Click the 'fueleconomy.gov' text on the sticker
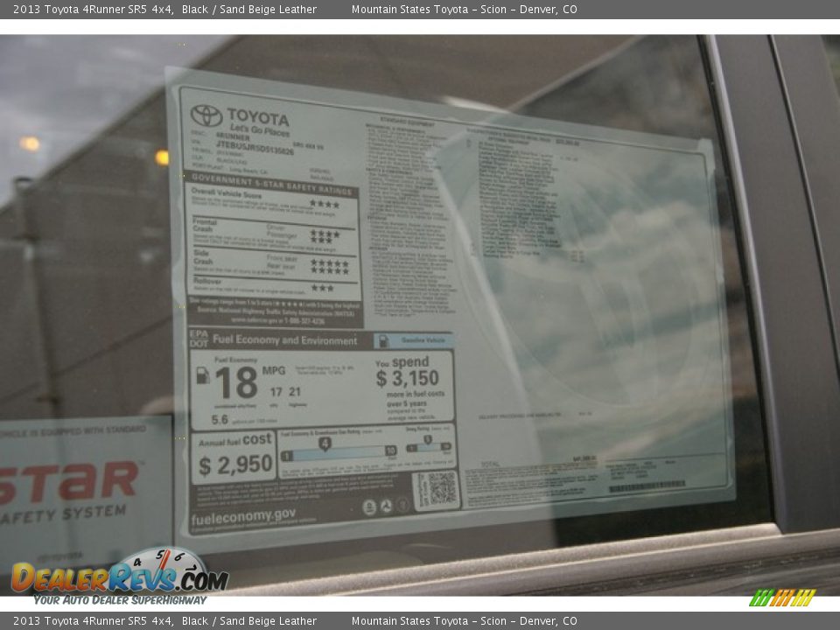 pyautogui.click(x=243, y=516)
